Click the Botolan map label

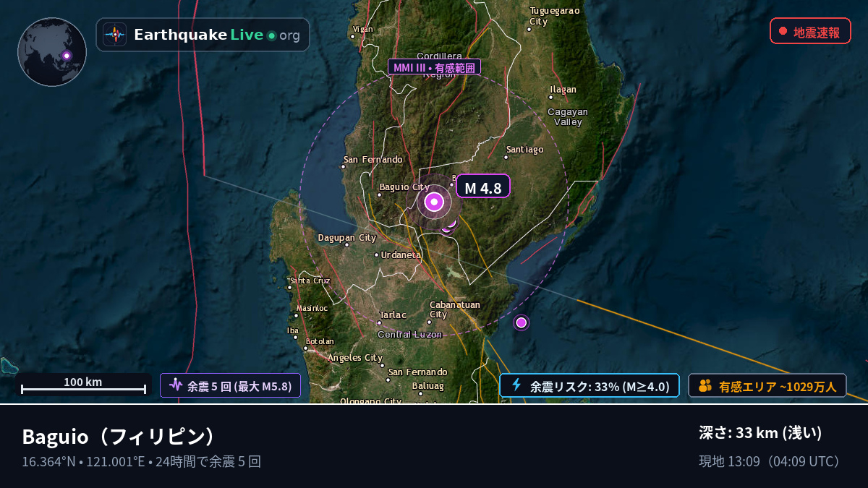320,341
